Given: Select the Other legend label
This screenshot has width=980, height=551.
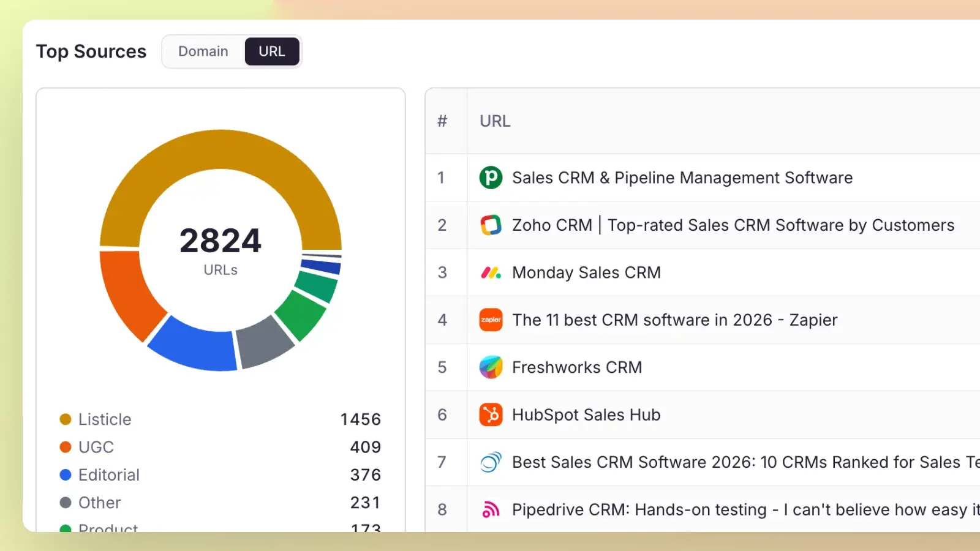Looking at the screenshot, I should (x=100, y=503).
